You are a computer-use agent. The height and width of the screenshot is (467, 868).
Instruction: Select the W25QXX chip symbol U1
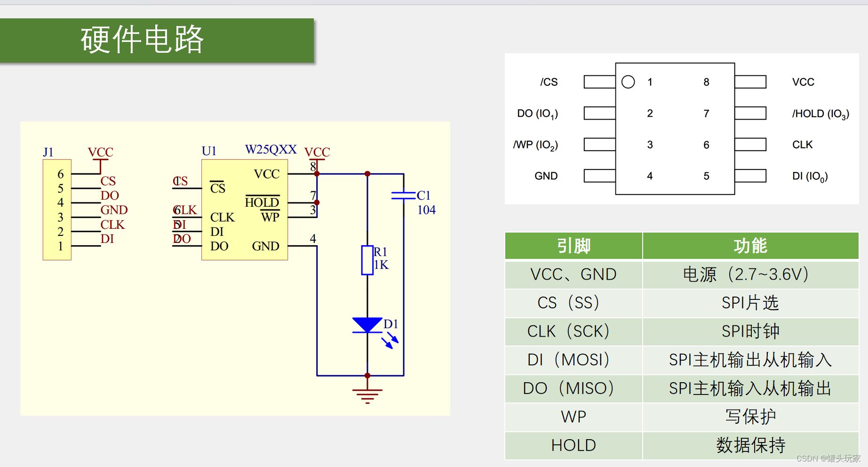pyautogui.click(x=244, y=209)
